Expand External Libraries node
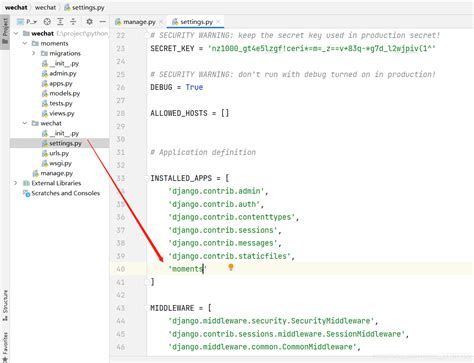474x363 pixels. (16, 183)
